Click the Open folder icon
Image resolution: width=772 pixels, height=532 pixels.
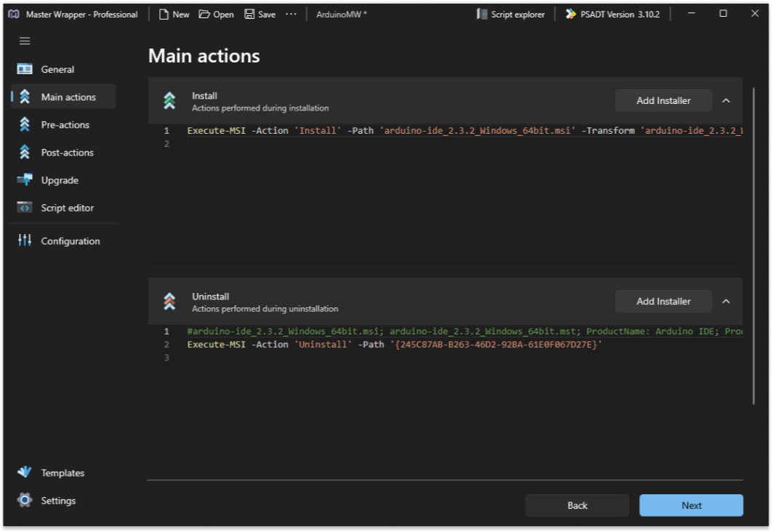coord(204,15)
